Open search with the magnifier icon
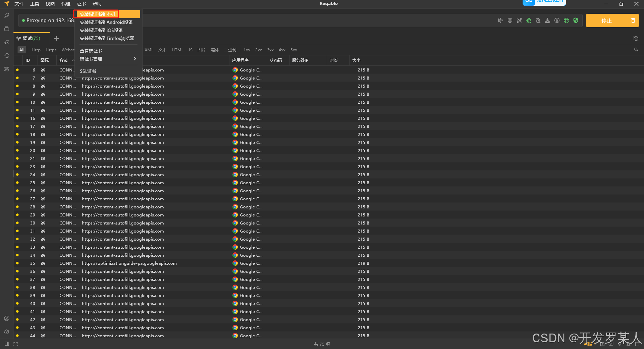Screen dimensions: 644x349 636,50
